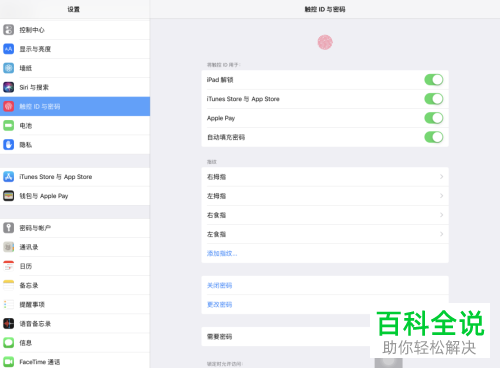Open 电池 in the settings list
Viewport: 500px width, 368px height.
click(x=75, y=126)
